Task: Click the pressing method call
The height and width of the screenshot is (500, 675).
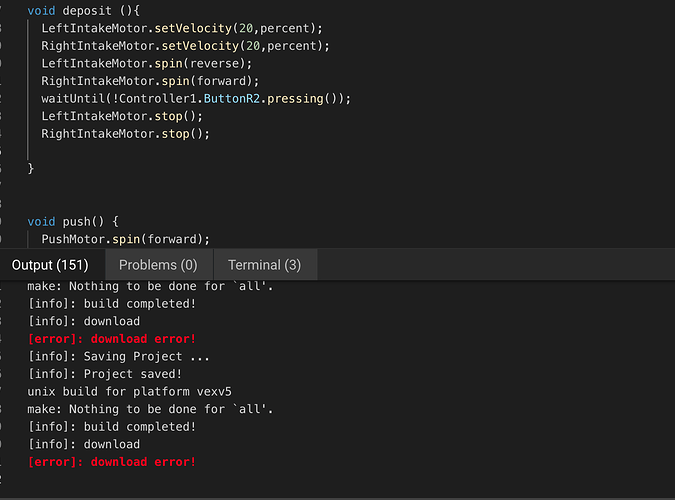Action: tap(295, 99)
